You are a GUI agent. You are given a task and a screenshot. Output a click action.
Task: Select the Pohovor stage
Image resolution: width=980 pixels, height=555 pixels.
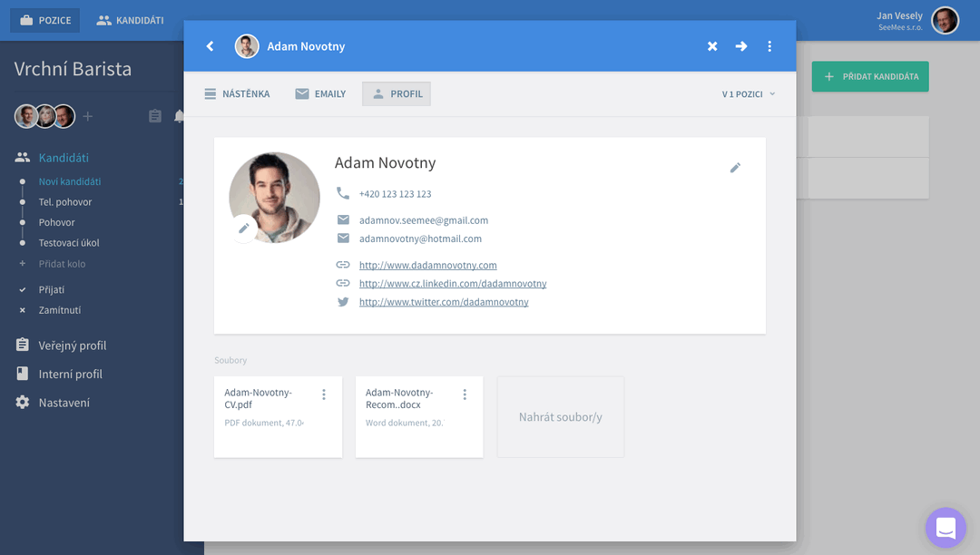56,222
